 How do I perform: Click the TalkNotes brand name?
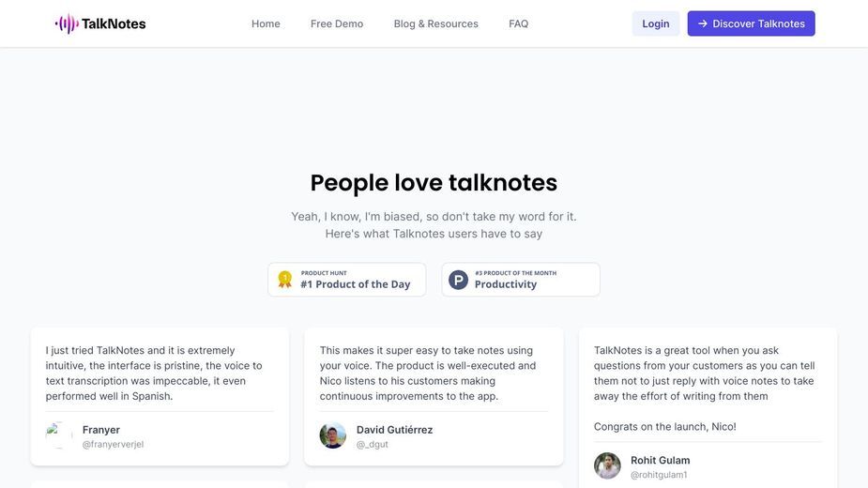pyautogui.click(x=114, y=23)
